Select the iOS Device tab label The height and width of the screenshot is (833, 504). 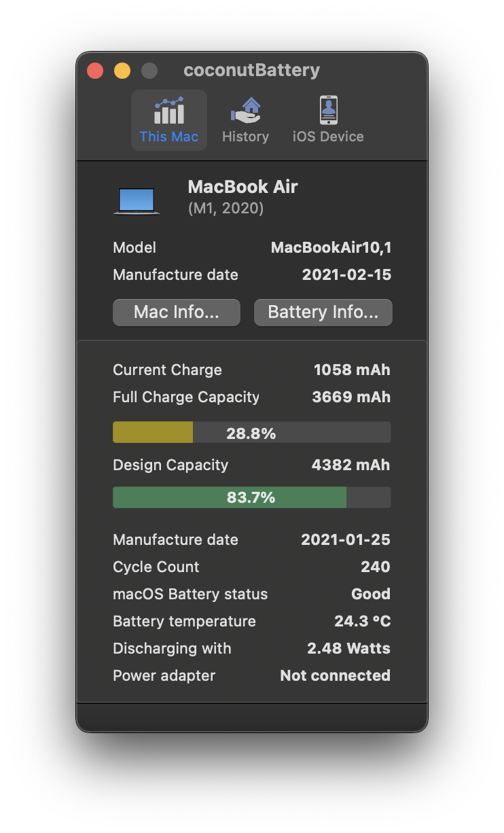tap(328, 137)
